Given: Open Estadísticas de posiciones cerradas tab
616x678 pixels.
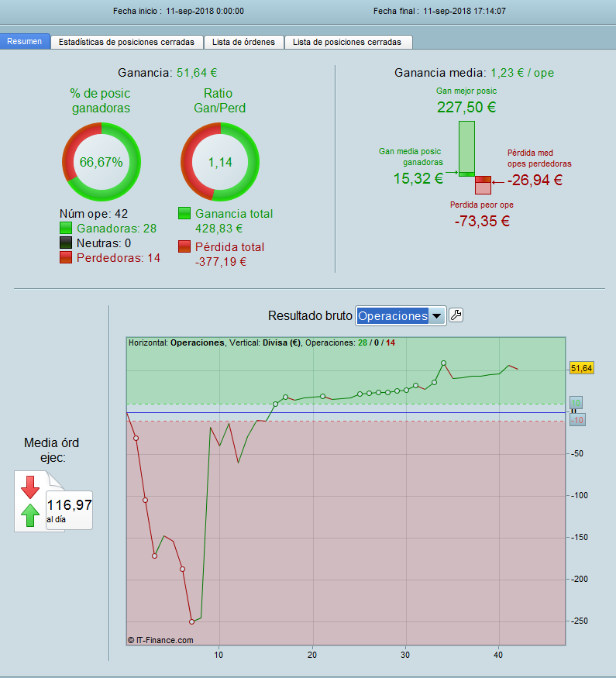Looking at the screenshot, I should click(x=126, y=42).
